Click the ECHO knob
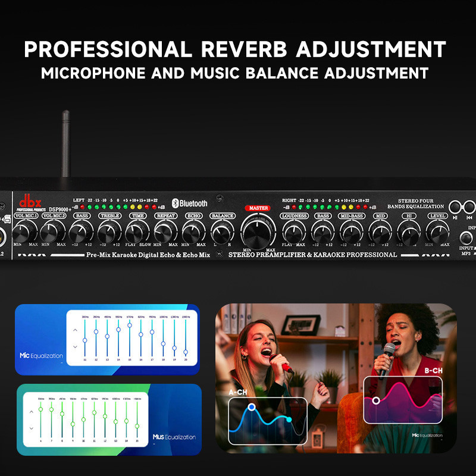The image size is (476, 476). (x=194, y=232)
